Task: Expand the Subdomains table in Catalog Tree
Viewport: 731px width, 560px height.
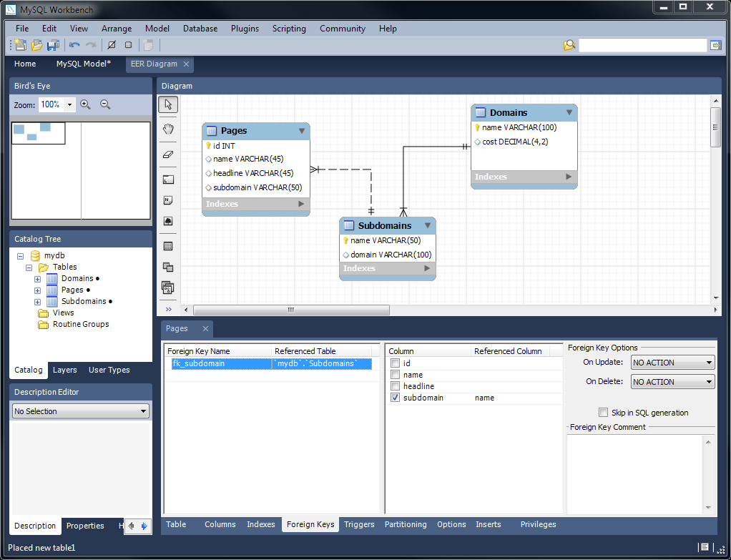Action: pyautogui.click(x=38, y=302)
